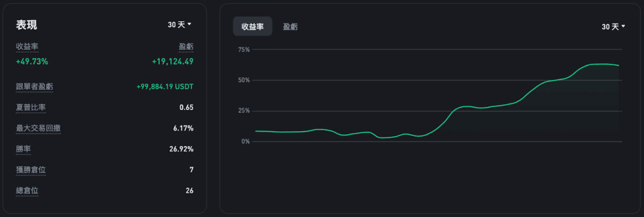
Task: Click the 50% axis label on chart
Action: point(244,80)
